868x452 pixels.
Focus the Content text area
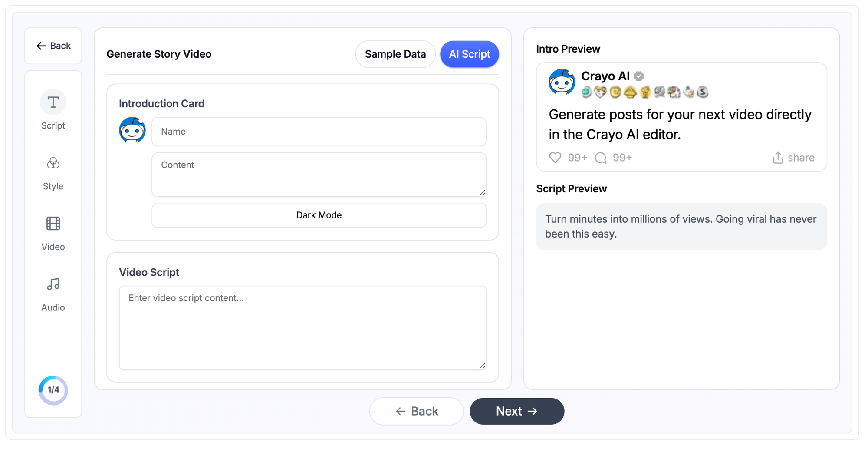click(x=319, y=175)
